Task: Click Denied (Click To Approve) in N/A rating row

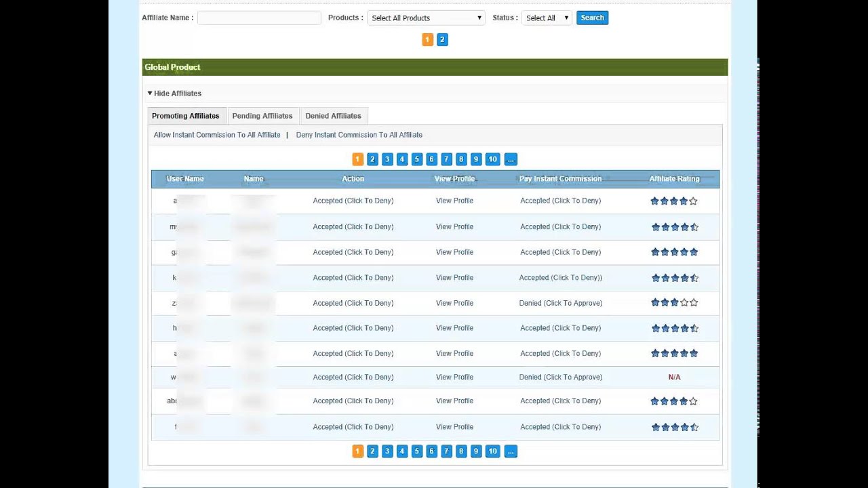Action: point(561,377)
